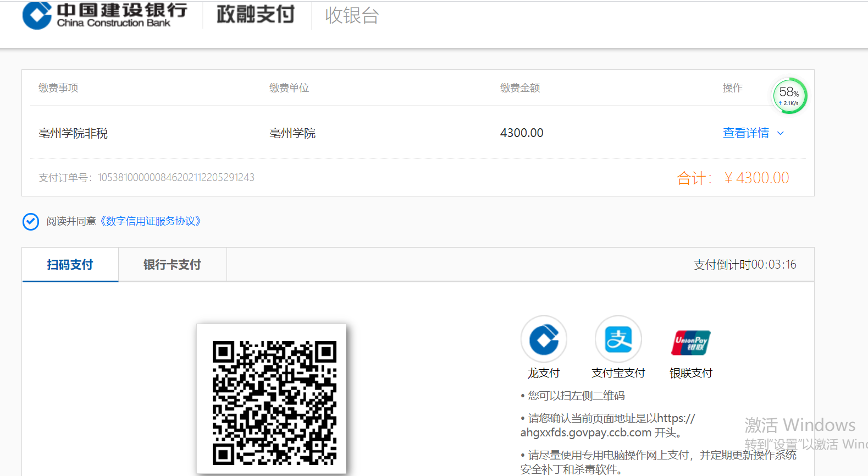Open the 《数字信用证服务协议》 link
Screen dimensions: 868x476
(151, 221)
